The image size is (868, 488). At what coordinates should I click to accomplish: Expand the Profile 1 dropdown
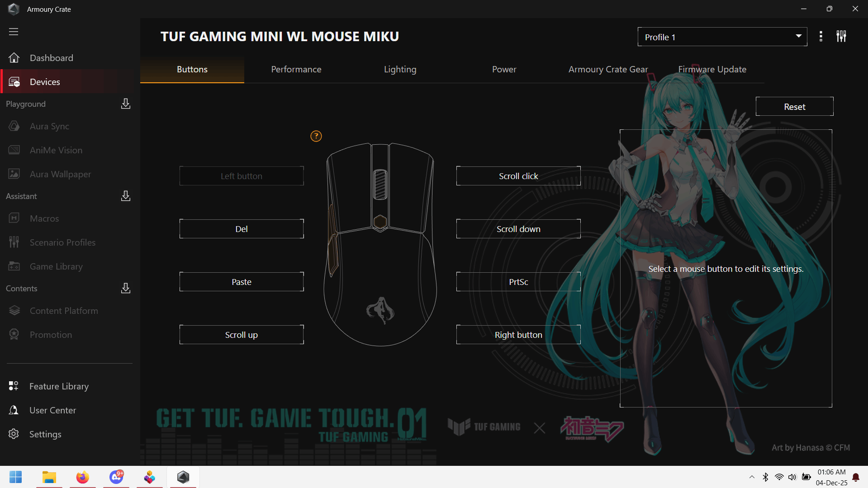click(x=722, y=37)
